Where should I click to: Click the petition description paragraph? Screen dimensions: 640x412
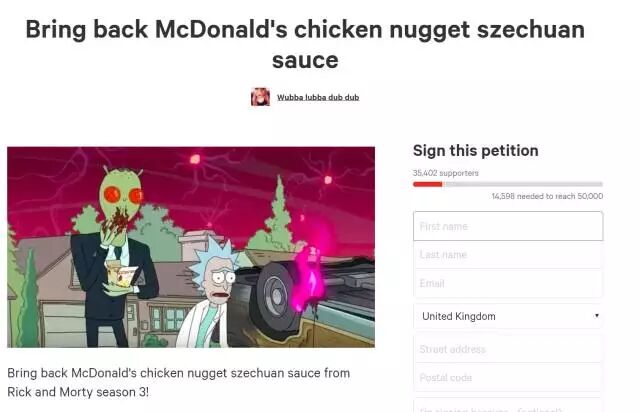[179, 382]
